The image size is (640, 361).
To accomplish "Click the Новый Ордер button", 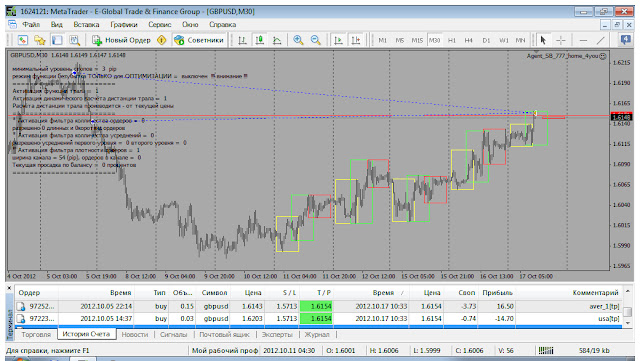I will (122, 40).
